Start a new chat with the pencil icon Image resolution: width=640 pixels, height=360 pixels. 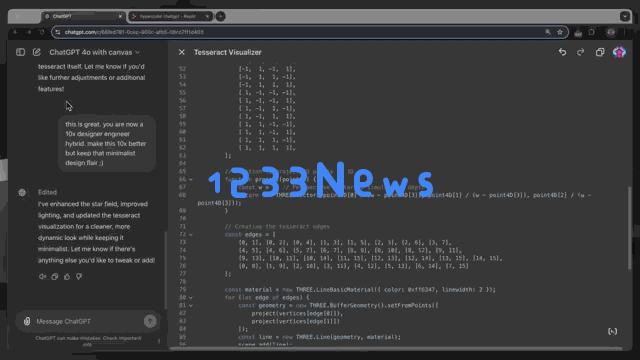(37, 52)
